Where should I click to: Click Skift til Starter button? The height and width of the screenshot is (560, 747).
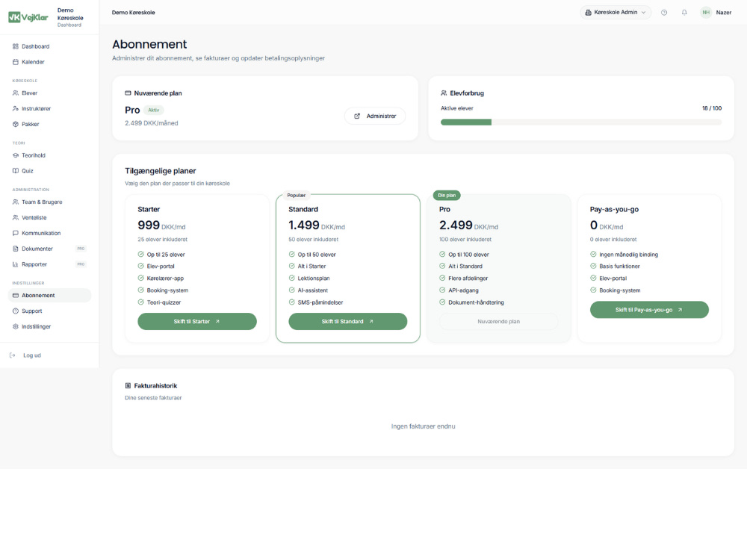coord(196,321)
